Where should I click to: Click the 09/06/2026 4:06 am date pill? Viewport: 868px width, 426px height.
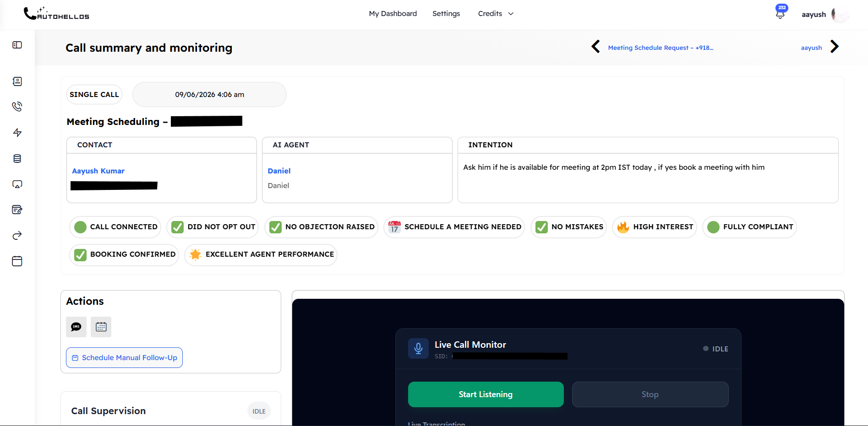point(209,94)
